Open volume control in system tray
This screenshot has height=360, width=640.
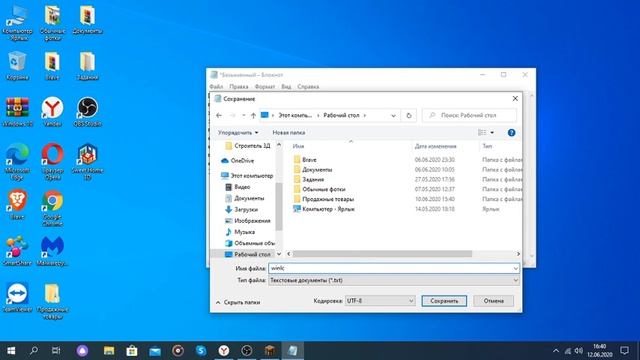coord(579,351)
